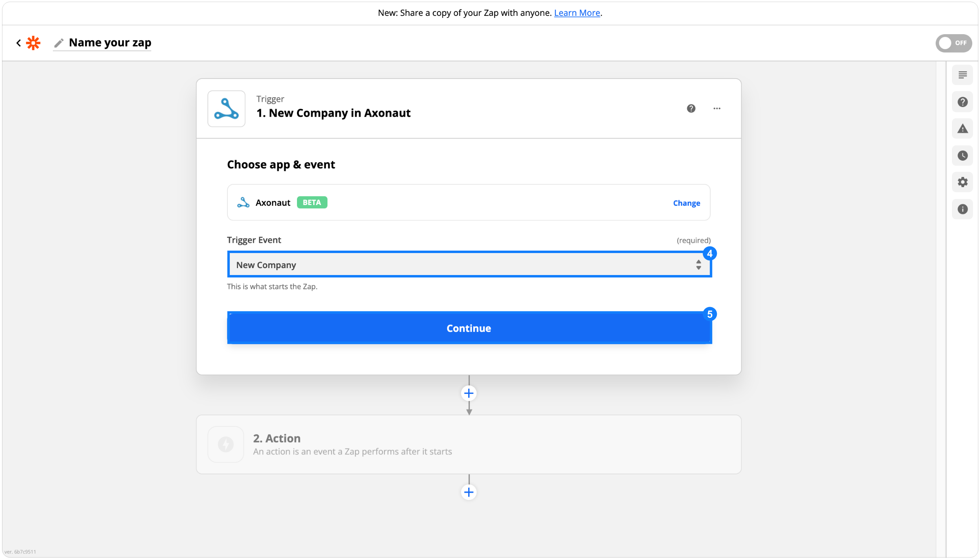Open the help question mark in sidebar
The width and height of the screenshot is (980, 559).
(x=962, y=102)
